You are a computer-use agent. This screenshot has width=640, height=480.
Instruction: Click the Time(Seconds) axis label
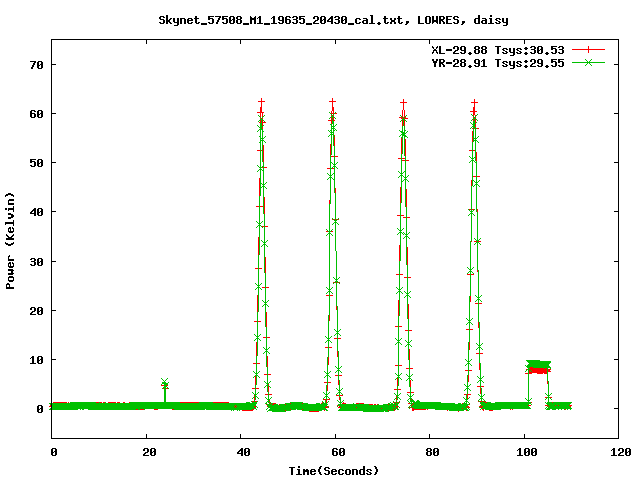pos(333,471)
